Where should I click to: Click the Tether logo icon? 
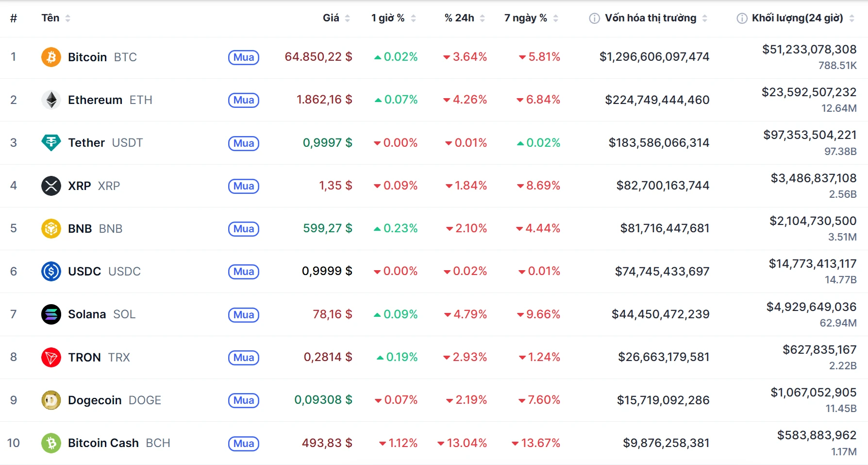[51, 143]
